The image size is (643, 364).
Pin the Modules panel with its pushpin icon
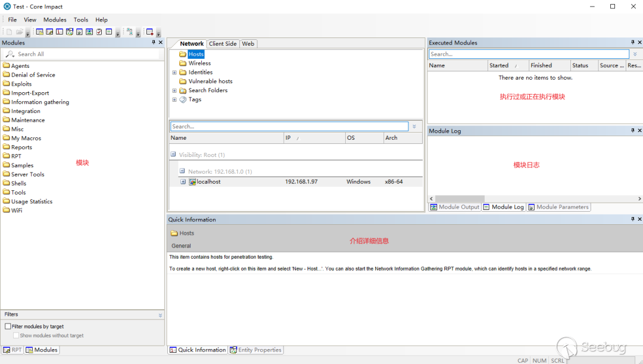(154, 42)
